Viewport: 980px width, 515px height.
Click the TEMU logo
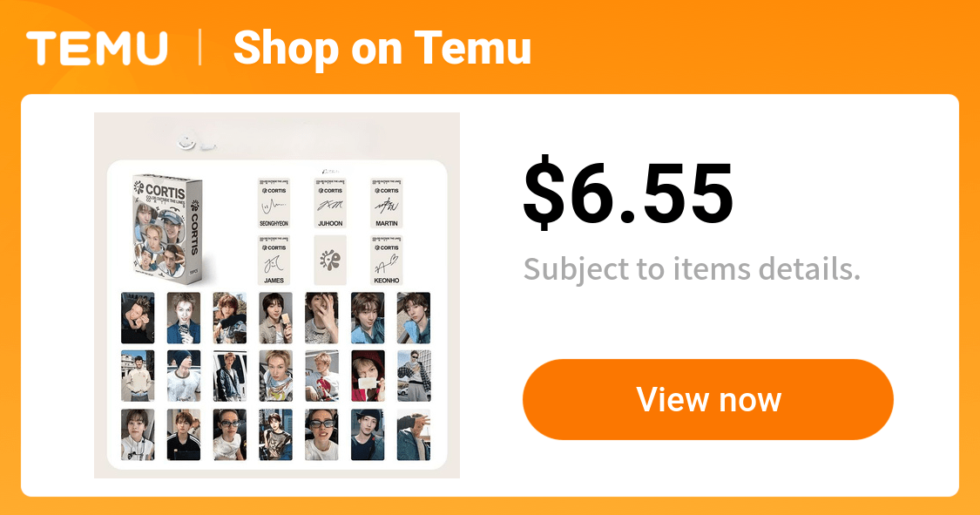click(x=97, y=48)
